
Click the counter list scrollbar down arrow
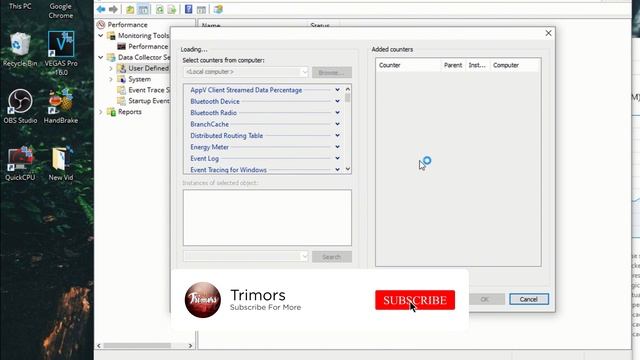click(348, 169)
